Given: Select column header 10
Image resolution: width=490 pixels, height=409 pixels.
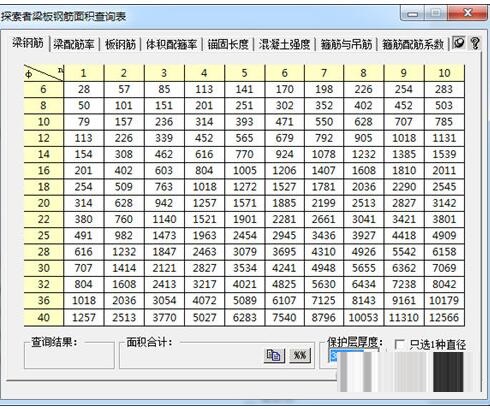Looking at the screenshot, I should click(x=444, y=73).
